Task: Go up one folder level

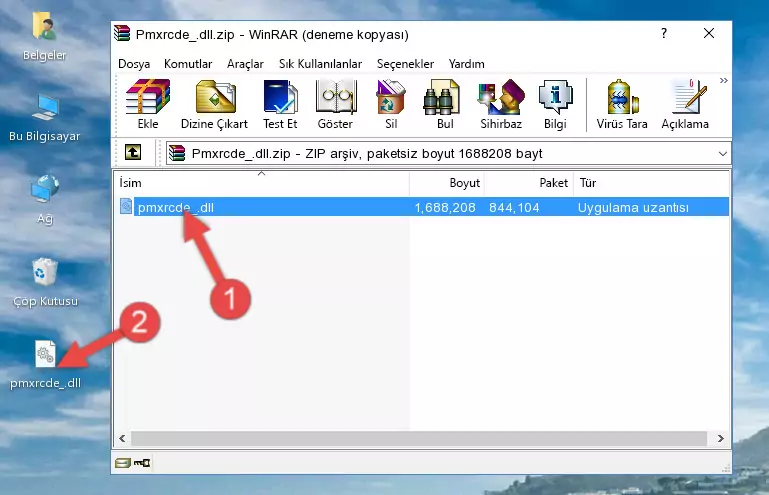Action: pos(133,153)
